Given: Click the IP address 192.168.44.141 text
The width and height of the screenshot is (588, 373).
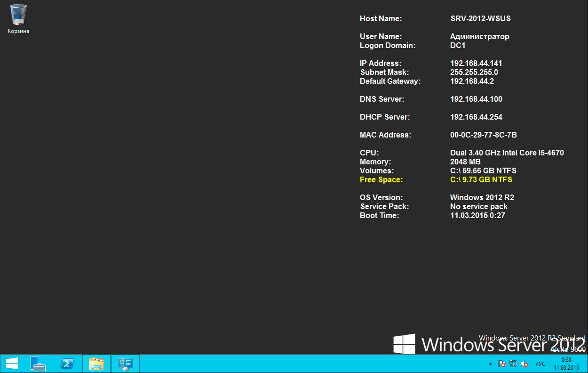Looking at the screenshot, I should pos(476,63).
